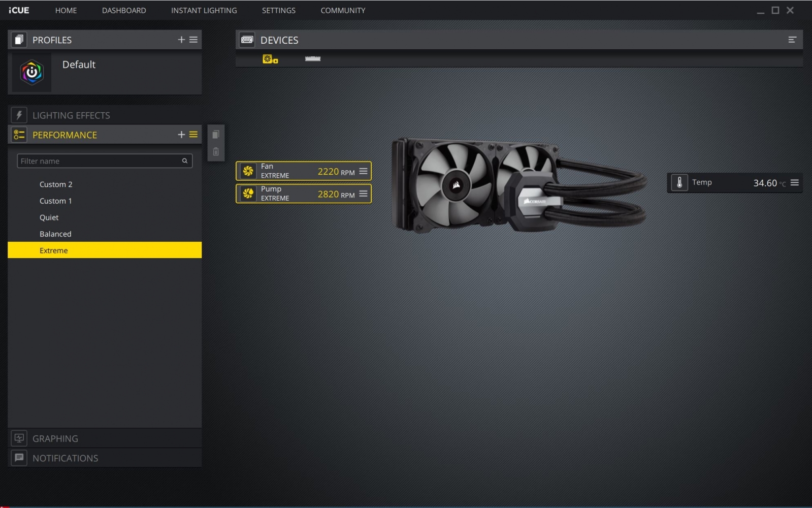Select the yellow cooler device tab

tap(270, 59)
